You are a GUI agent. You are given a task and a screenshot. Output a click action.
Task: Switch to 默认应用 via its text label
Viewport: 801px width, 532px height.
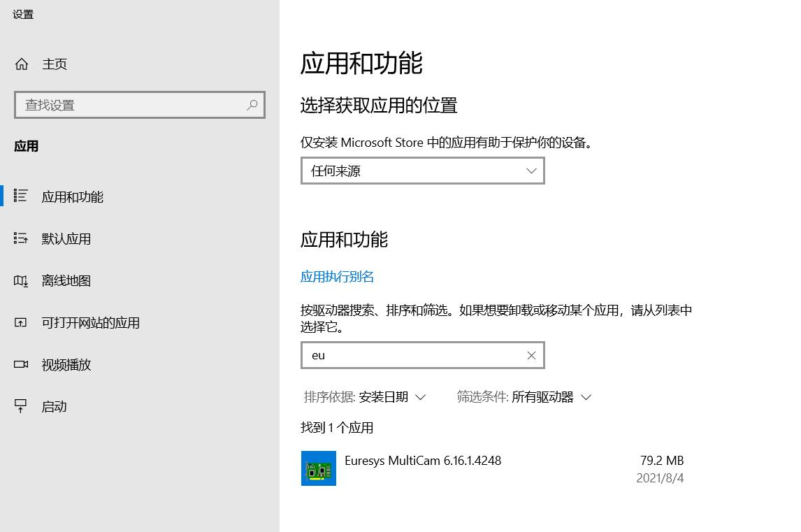(x=66, y=238)
